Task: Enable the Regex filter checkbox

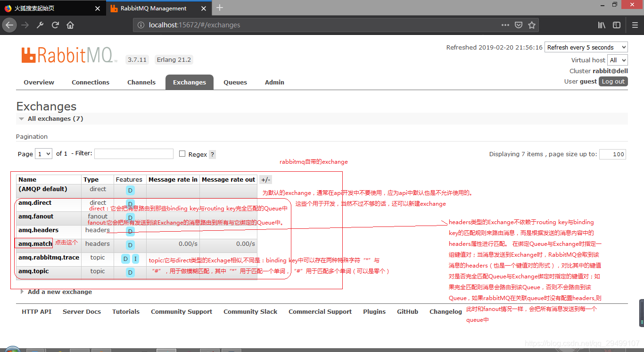Action: click(x=182, y=153)
